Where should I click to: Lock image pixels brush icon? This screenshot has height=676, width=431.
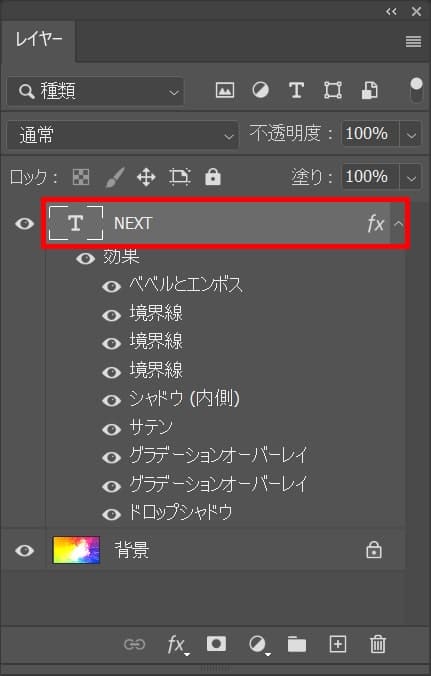[x=115, y=177]
